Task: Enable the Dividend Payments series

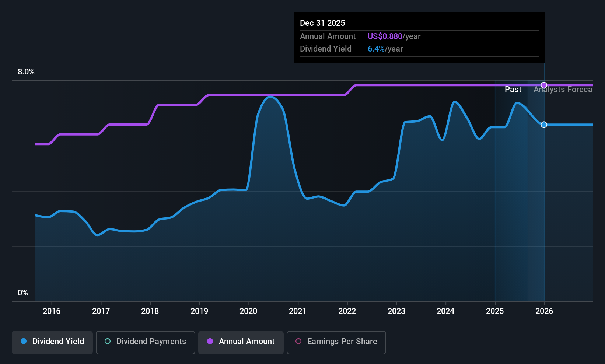Action: point(146,342)
